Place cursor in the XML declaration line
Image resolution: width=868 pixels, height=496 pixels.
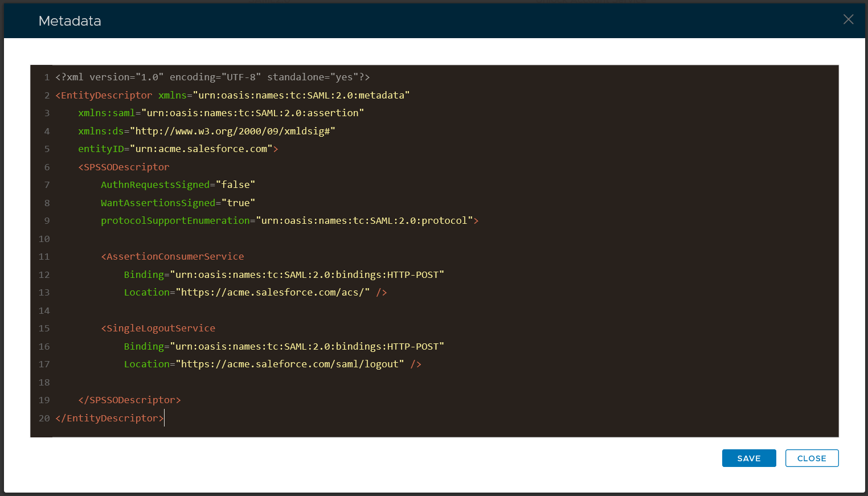click(x=212, y=77)
